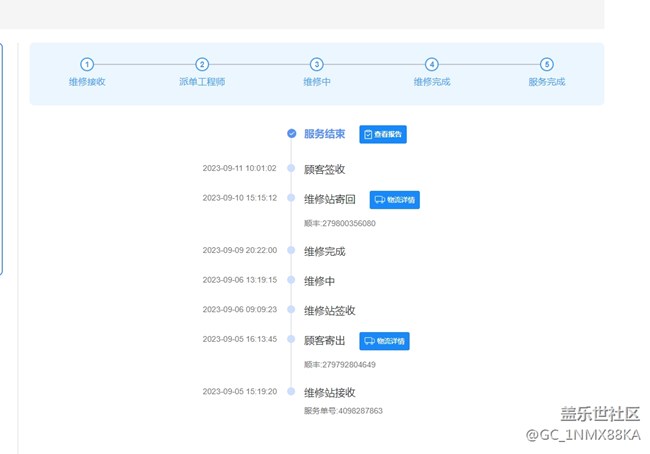Click the timeline dot for 维修站签收

(x=291, y=311)
